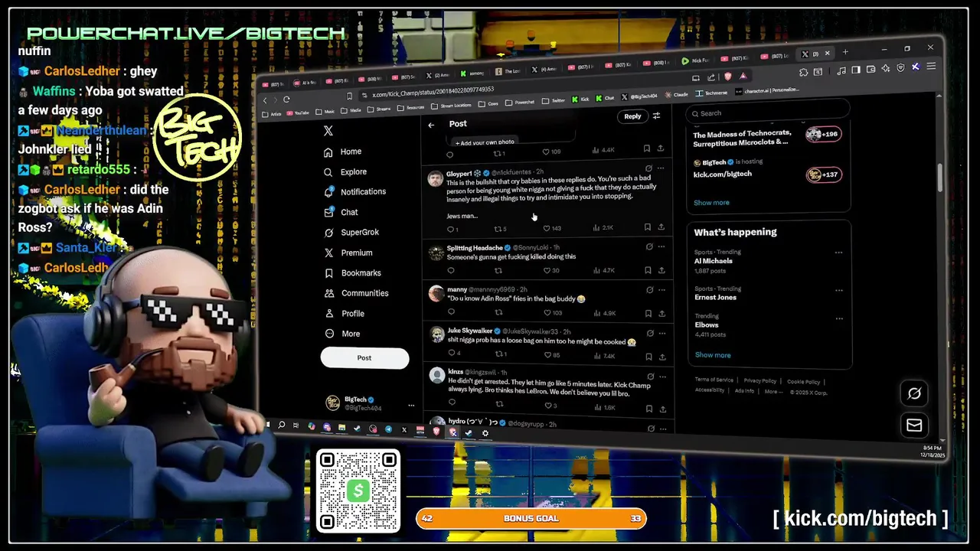Reply to Juke Skywalker comment
Image resolution: width=980 pixels, height=551 pixels.
pos(453,353)
